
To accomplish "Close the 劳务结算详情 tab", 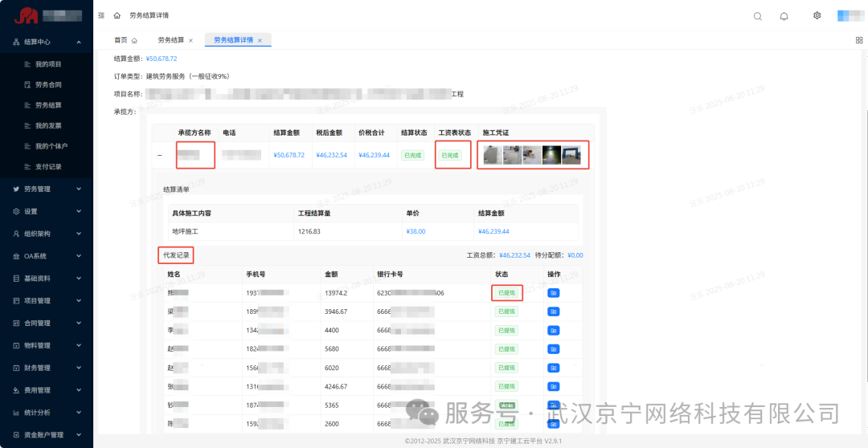I will click(260, 40).
